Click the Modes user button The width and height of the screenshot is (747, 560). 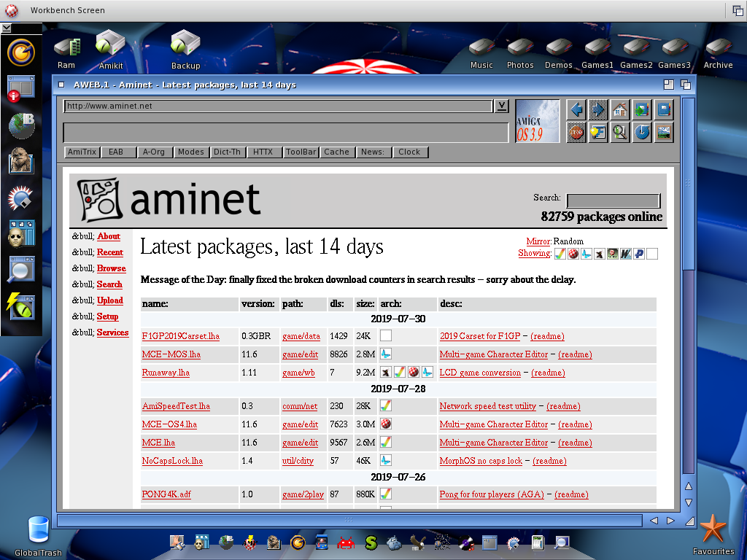(190, 152)
